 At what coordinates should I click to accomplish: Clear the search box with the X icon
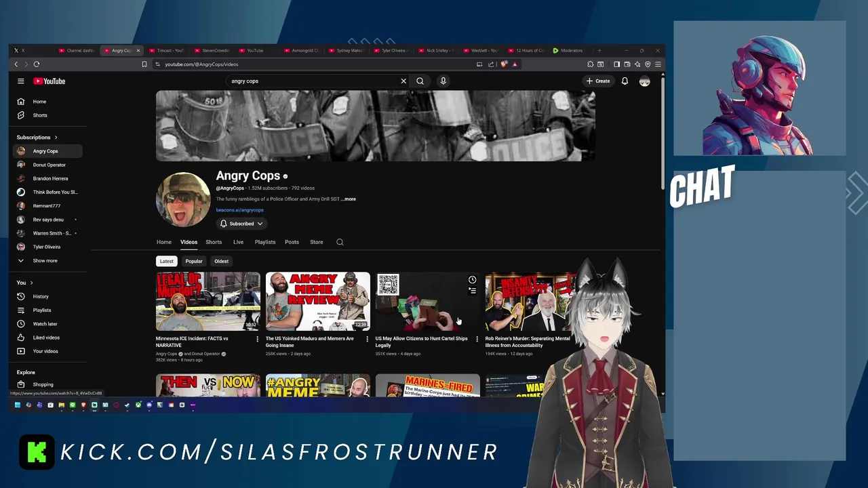403,81
